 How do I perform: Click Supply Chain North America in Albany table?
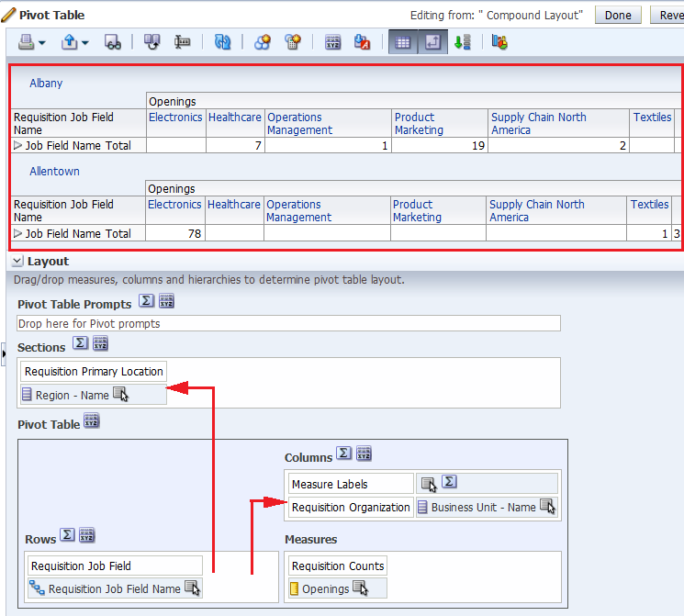pyautogui.click(x=539, y=123)
